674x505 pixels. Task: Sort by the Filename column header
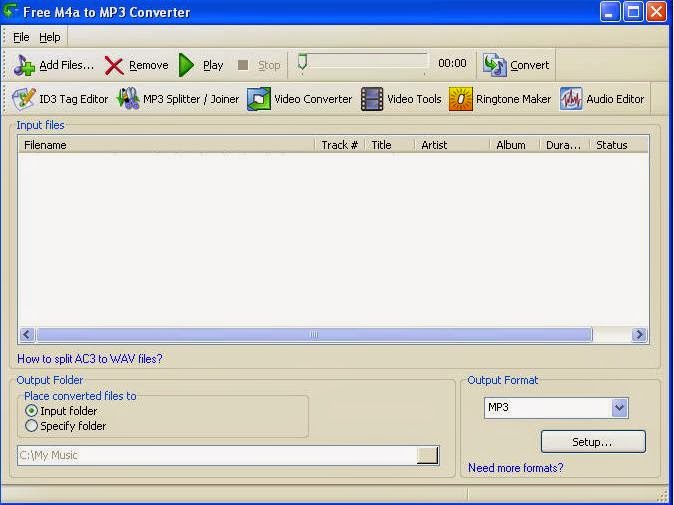tap(167, 145)
